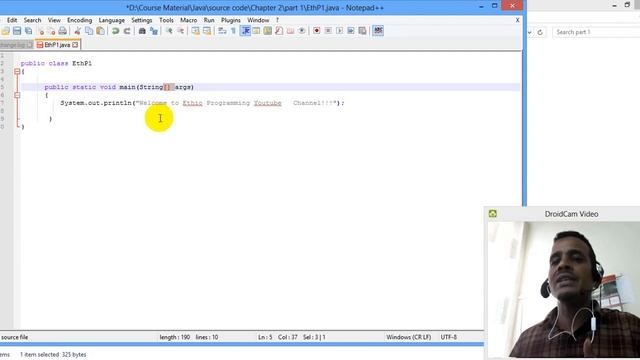The width and height of the screenshot is (640, 360).
Task: Click the Open file toolbar icon
Action: (x=5, y=31)
